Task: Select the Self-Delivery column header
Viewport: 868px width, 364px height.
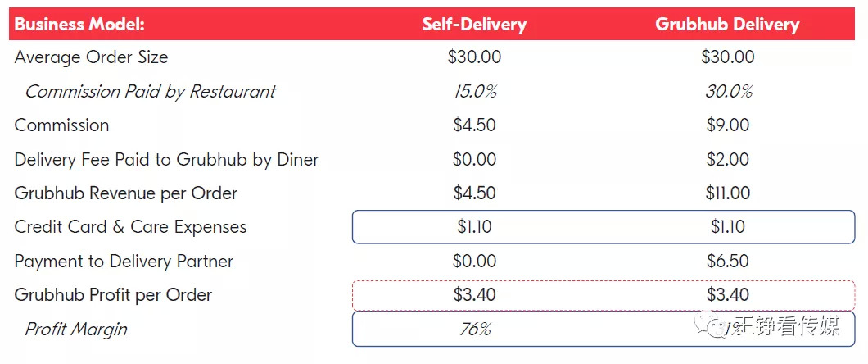Action: point(474,24)
